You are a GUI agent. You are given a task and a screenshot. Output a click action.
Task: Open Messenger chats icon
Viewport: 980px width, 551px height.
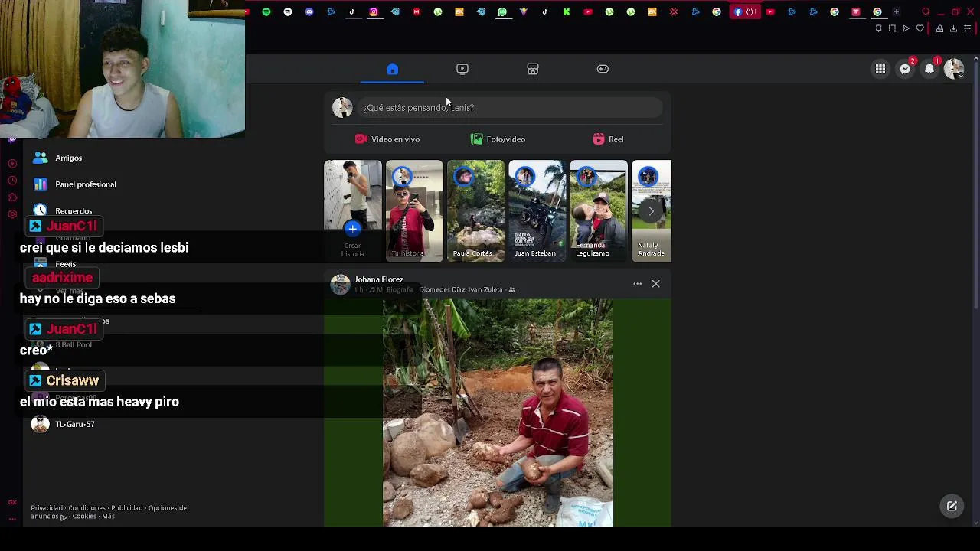tap(905, 69)
